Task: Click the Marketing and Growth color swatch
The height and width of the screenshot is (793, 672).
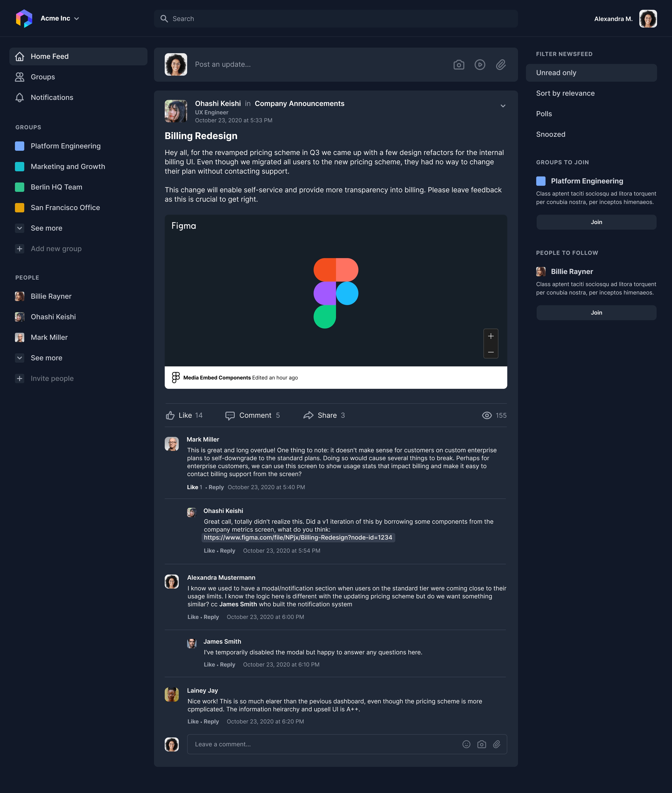Action: tap(19, 167)
